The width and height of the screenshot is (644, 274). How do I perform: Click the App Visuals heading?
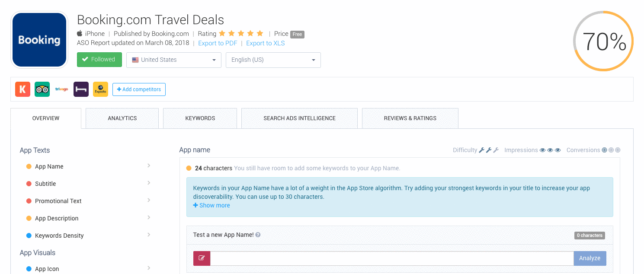pyautogui.click(x=38, y=253)
